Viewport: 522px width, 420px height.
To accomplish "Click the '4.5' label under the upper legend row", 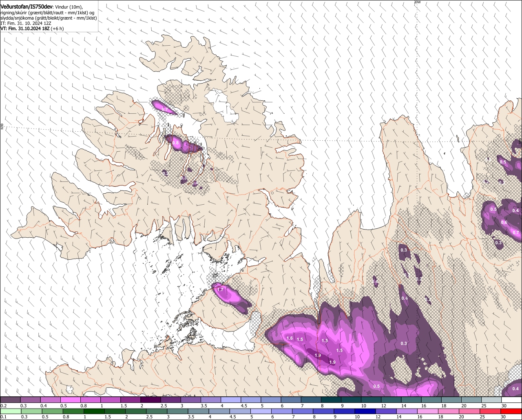I will [244, 405].
